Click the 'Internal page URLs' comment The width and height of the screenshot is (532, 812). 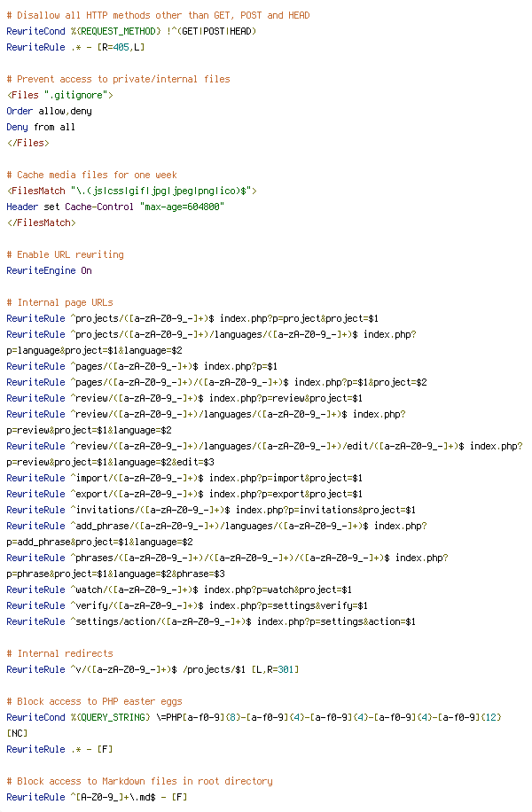point(59,302)
